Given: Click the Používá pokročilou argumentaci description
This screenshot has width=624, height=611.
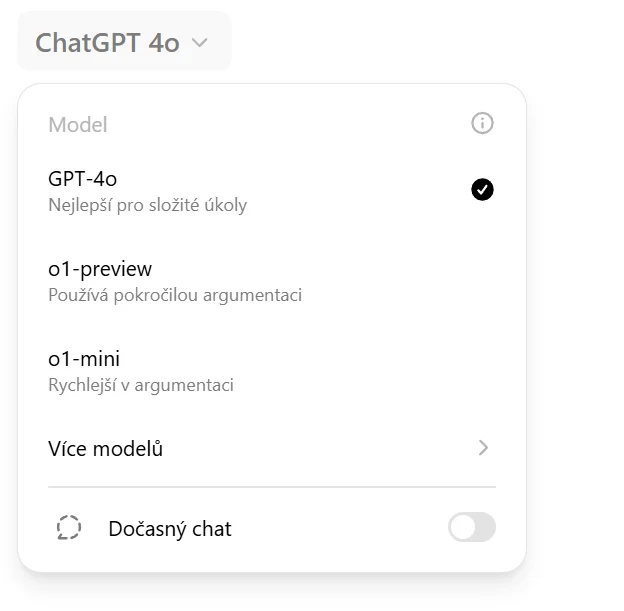Looking at the screenshot, I should click(x=175, y=295).
